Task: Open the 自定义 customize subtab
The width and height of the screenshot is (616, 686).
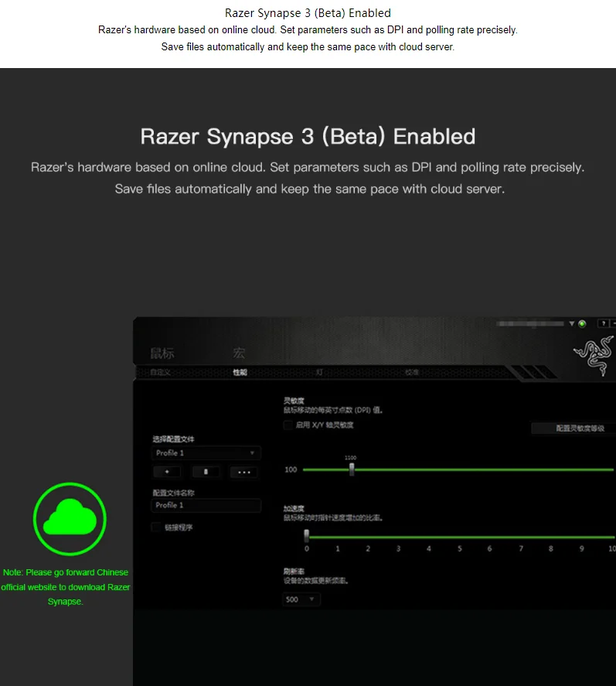Action: tap(161, 372)
